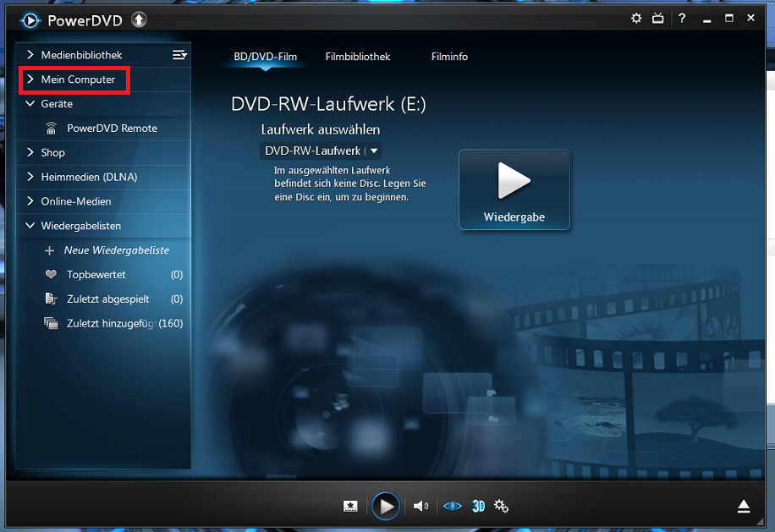Add a bookmark with the star icon
Image resolution: width=775 pixels, height=532 pixels.
pos(350,507)
